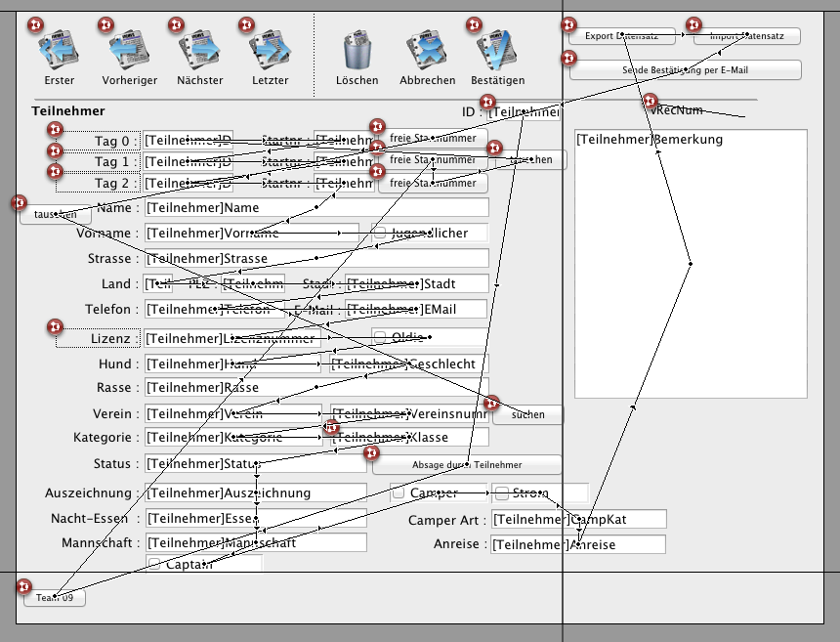
Task: Jump to last record via Letzter icon
Action: coord(270,51)
